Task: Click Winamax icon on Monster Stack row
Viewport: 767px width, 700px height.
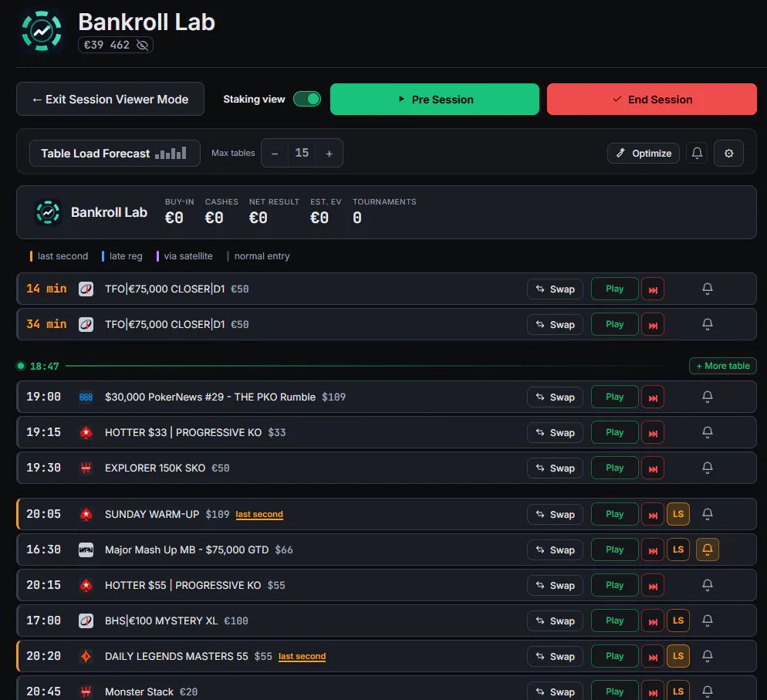Action: pos(86,692)
